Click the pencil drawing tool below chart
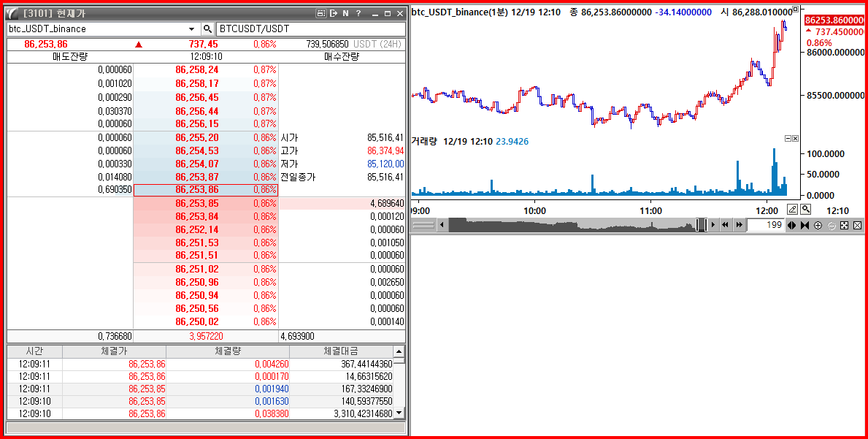Screen dimensions: 868x439 793,209
